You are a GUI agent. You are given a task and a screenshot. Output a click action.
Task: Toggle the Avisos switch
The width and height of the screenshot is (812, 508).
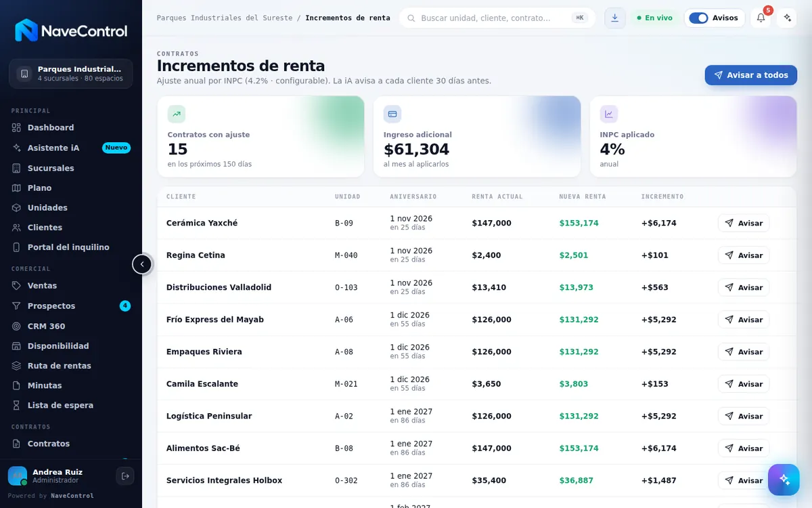click(698, 18)
